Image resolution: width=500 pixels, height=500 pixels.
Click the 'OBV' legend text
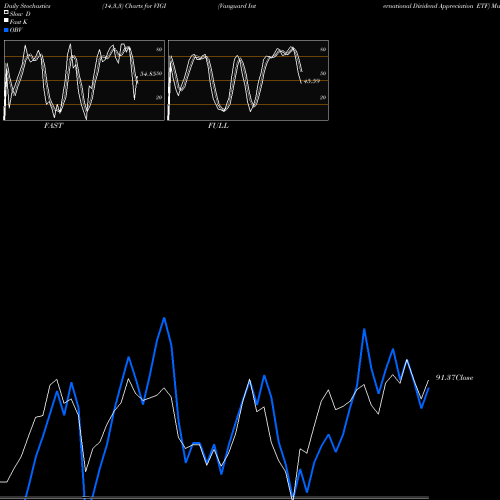click(16, 30)
